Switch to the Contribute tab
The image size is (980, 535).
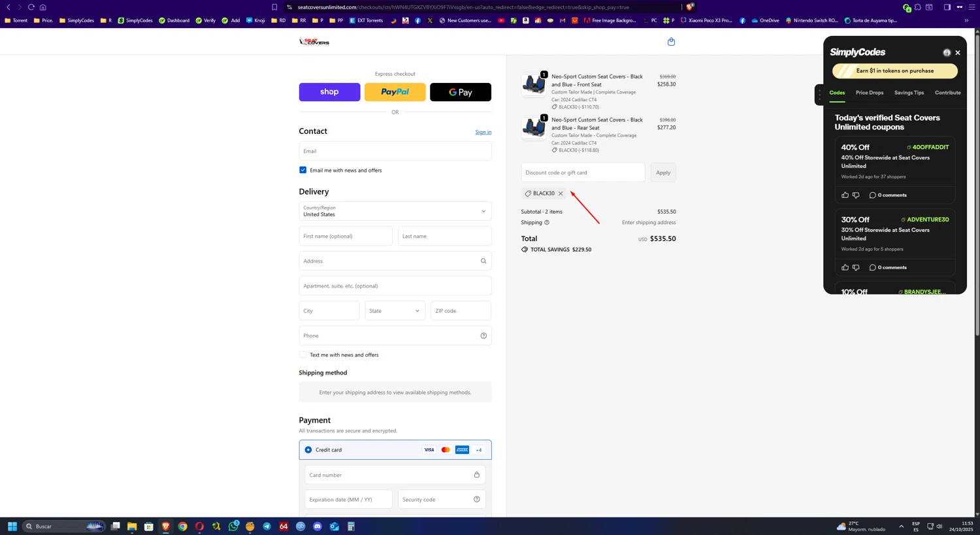pyautogui.click(x=947, y=93)
